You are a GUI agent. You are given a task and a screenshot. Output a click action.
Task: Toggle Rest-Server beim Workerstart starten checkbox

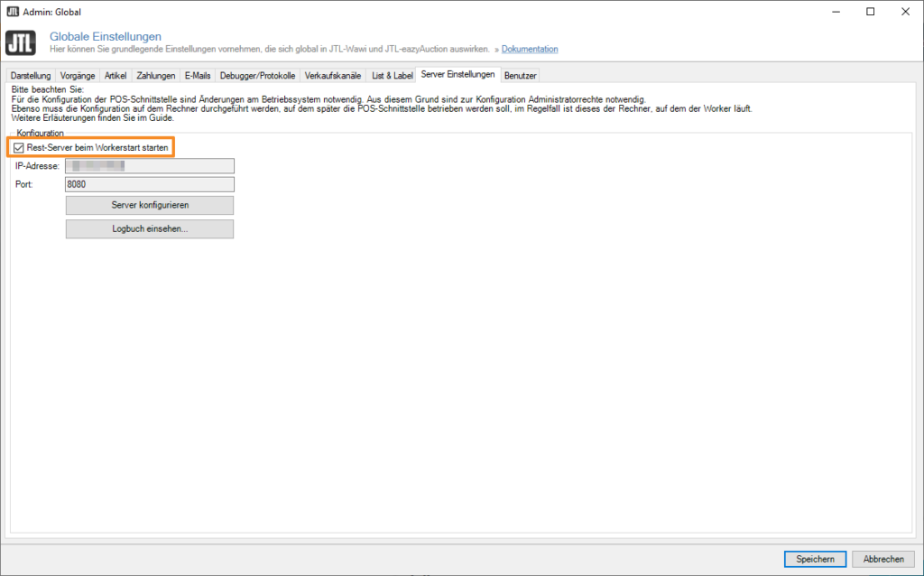19,147
